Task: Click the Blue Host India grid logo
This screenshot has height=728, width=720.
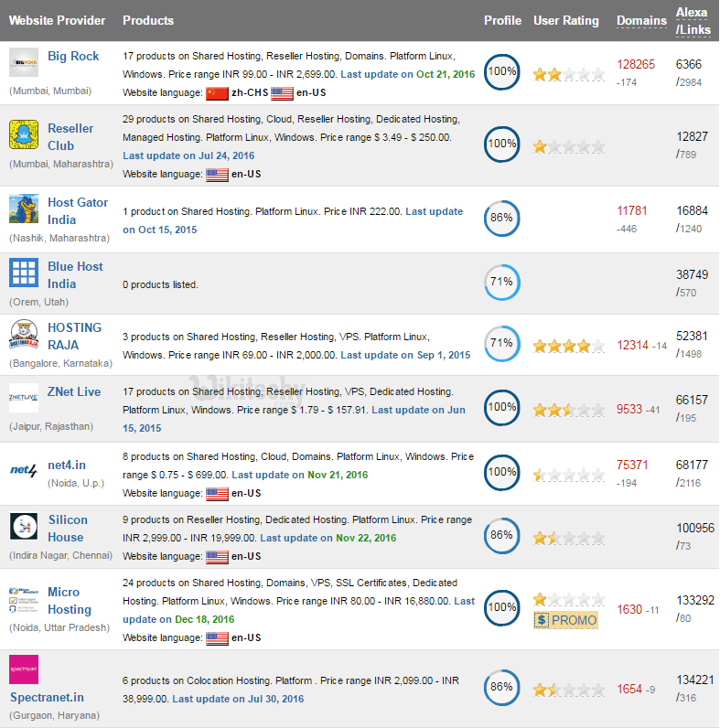Action: [x=24, y=273]
